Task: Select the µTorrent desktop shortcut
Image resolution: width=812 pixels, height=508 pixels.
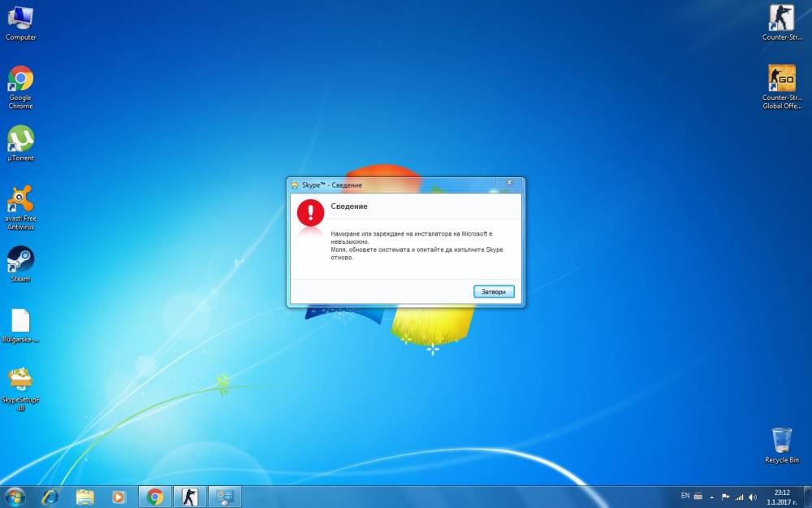Action: 21,144
